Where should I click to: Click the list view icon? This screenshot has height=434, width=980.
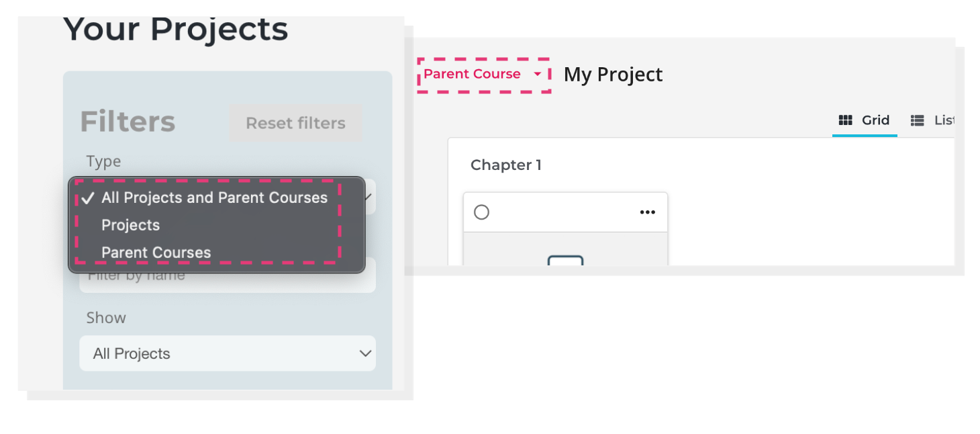tap(917, 120)
